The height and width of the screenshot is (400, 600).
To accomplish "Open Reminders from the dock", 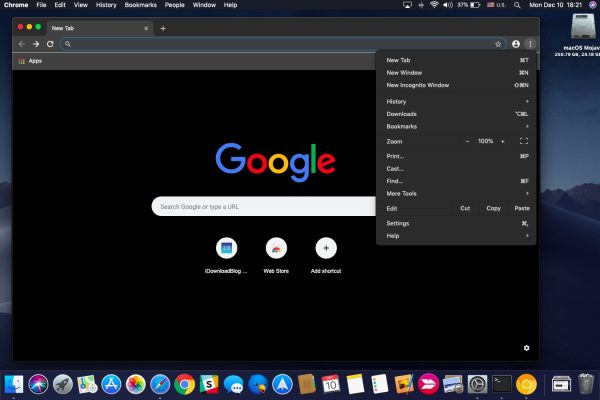I will (x=380, y=384).
